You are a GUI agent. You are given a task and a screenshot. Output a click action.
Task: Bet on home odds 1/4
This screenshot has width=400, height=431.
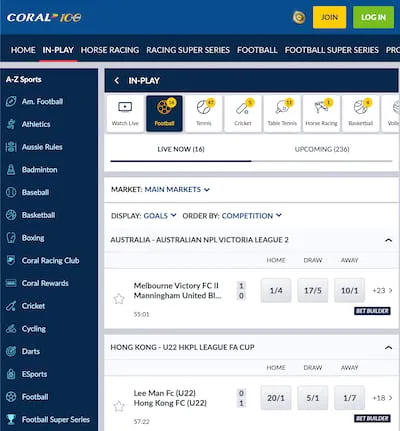(x=276, y=291)
